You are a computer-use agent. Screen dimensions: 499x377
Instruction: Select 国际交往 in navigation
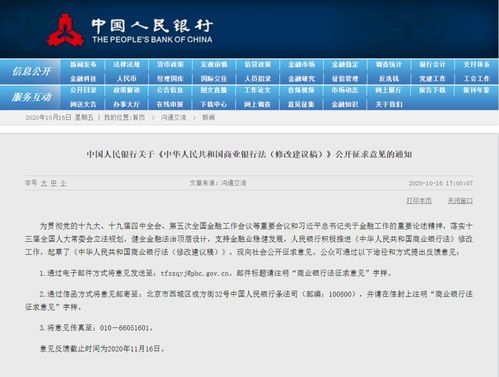(214, 79)
